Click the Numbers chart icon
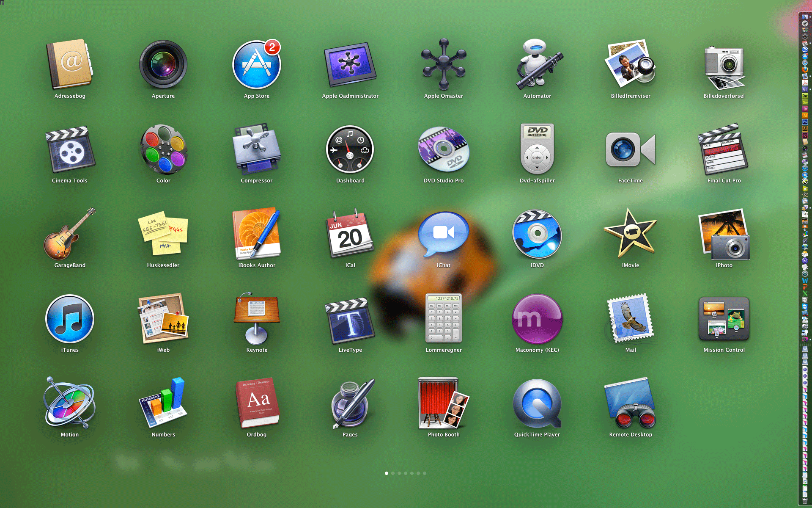 click(x=163, y=403)
